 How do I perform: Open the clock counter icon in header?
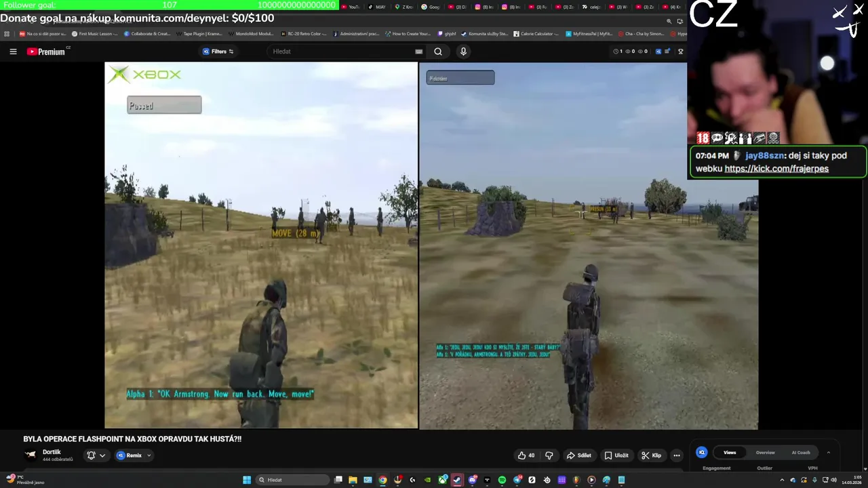(x=616, y=52)
